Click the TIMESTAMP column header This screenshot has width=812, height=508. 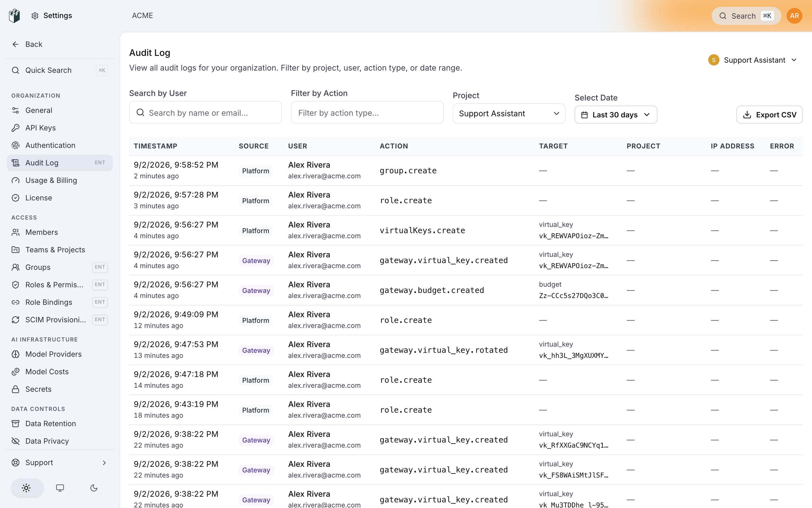click(x=155, y=146)
